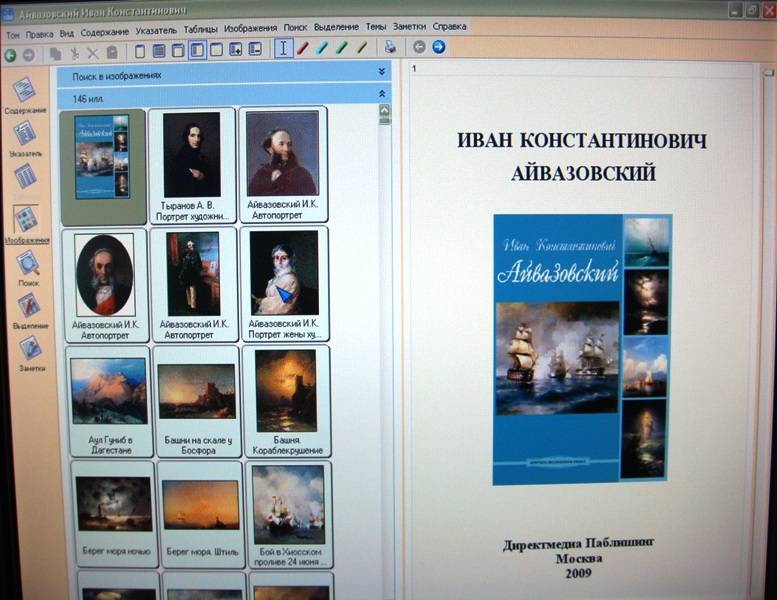The height and width of the screenshot is (600, 777).
Task: Toggle the highlighted side-panel layout icon
Action: [x=197, y=50]
